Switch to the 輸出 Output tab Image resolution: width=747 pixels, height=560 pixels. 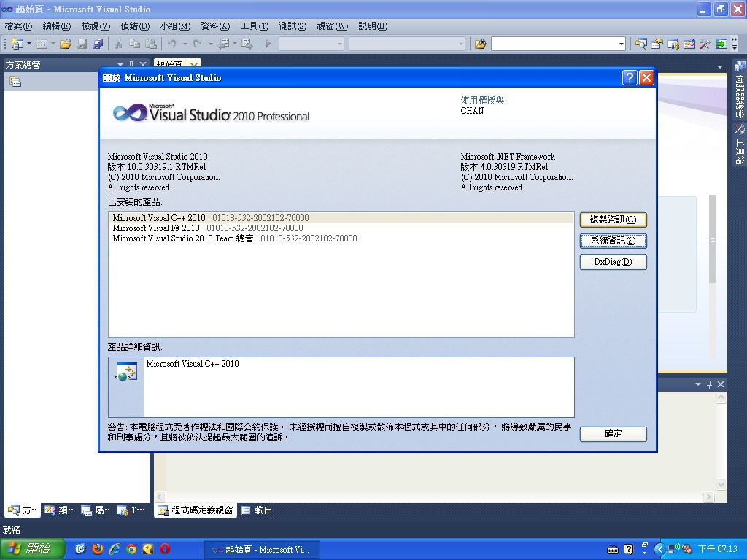[257, 510]
